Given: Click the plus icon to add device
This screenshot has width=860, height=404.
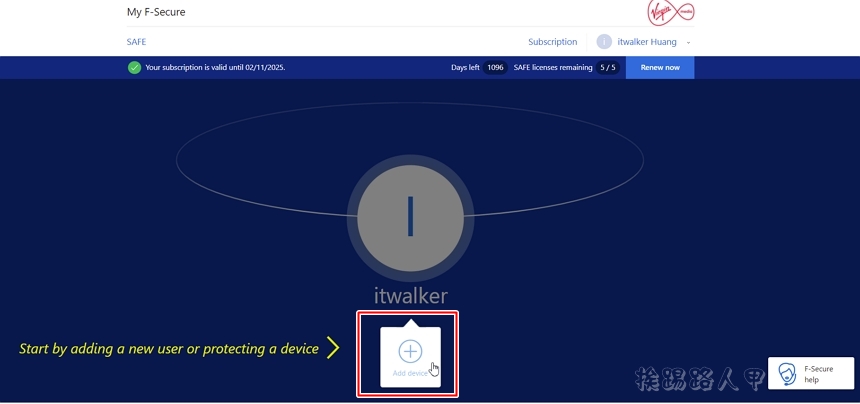Looking at the screenshot, I should [x=410, y=351].
